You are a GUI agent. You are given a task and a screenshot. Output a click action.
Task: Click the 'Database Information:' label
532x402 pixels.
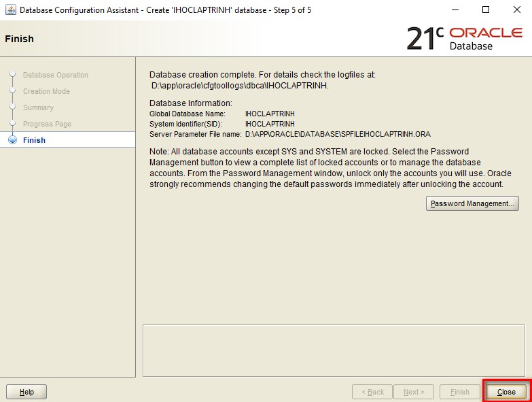point(191,103)
